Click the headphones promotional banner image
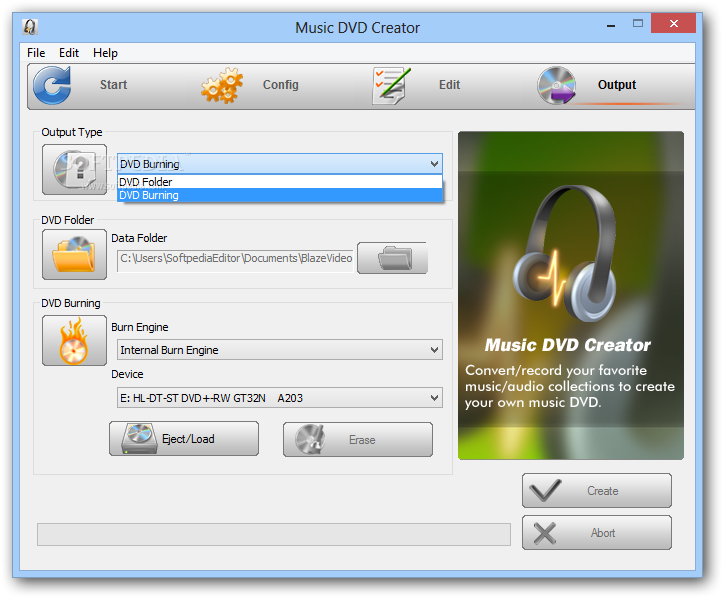The image size is (723, 598). click(571, 296)
